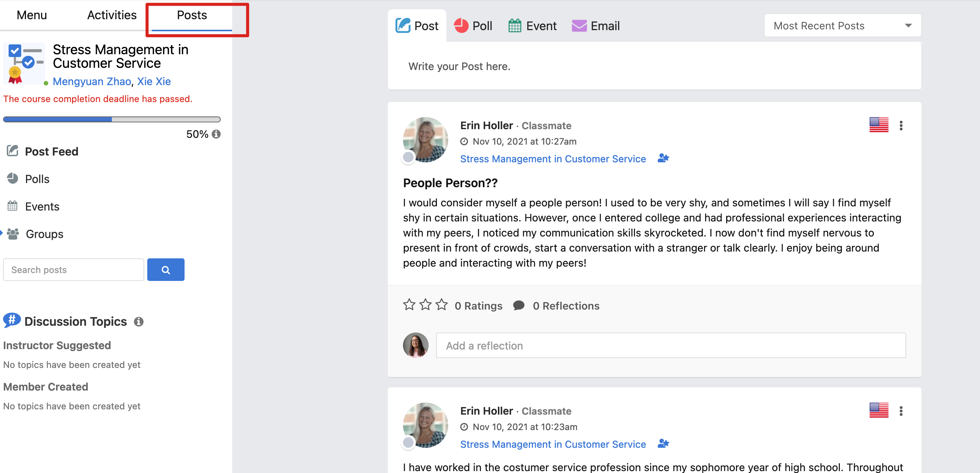The image size is (980, 473).
Task: Click 0 Ratings on first post
Action: 478,306
